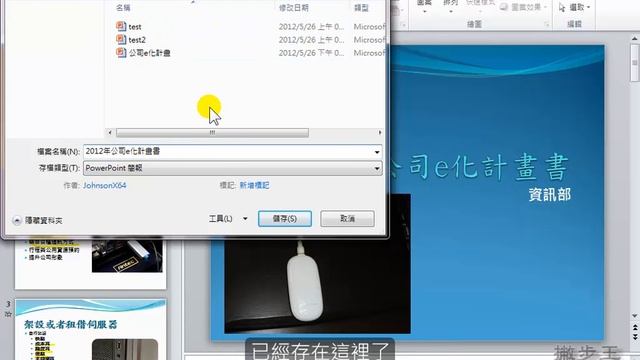Click the slide pane scroll down arrow
Screen dimensions: 640x360
(635, 316)
